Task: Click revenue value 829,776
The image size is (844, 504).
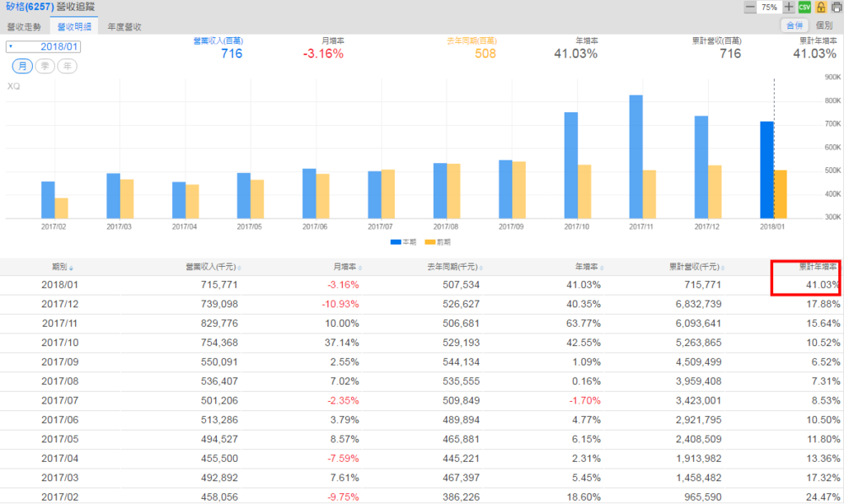Action: (x=219, y=324)
